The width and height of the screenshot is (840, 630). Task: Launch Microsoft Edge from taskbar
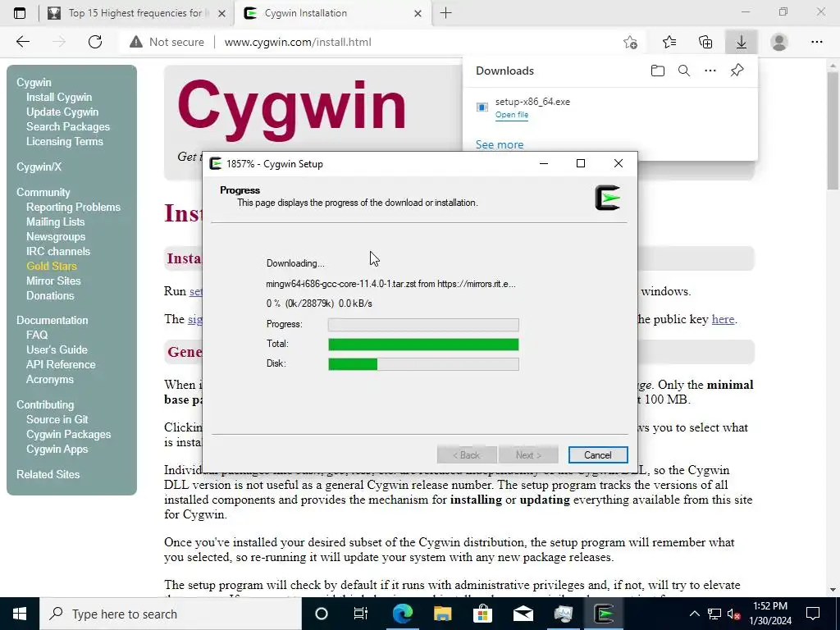tap(402, 614)
